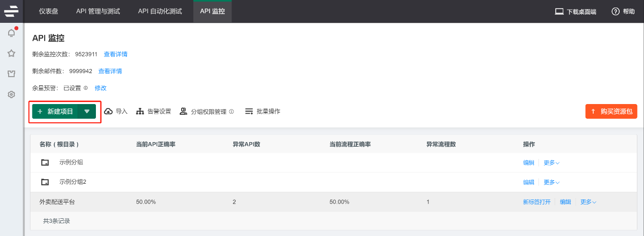Click 新标签打开 for 外卖配送平台
The height and width of the screenshot is (236, 644).
pos(536,202)
